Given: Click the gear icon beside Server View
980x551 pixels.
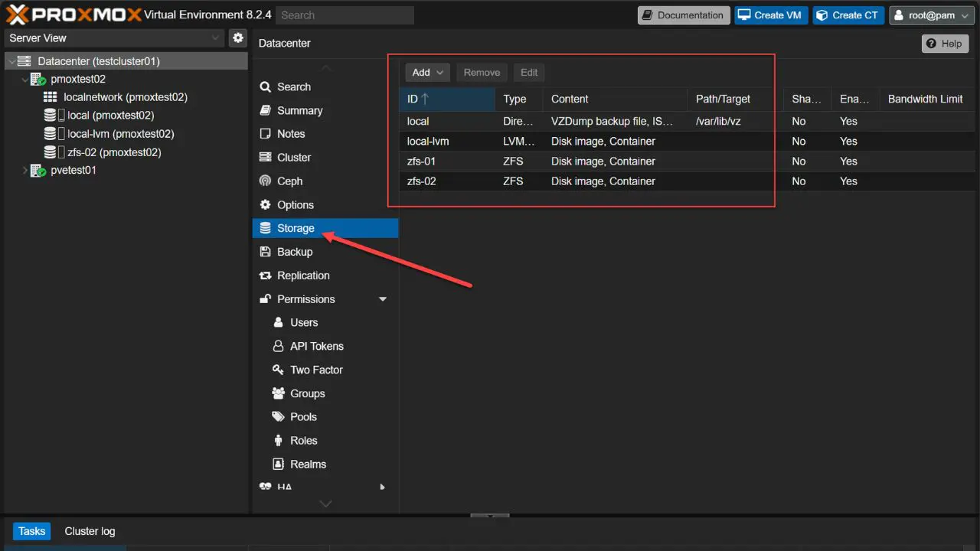Looking at the screenshot, I should tap(238, 38).
